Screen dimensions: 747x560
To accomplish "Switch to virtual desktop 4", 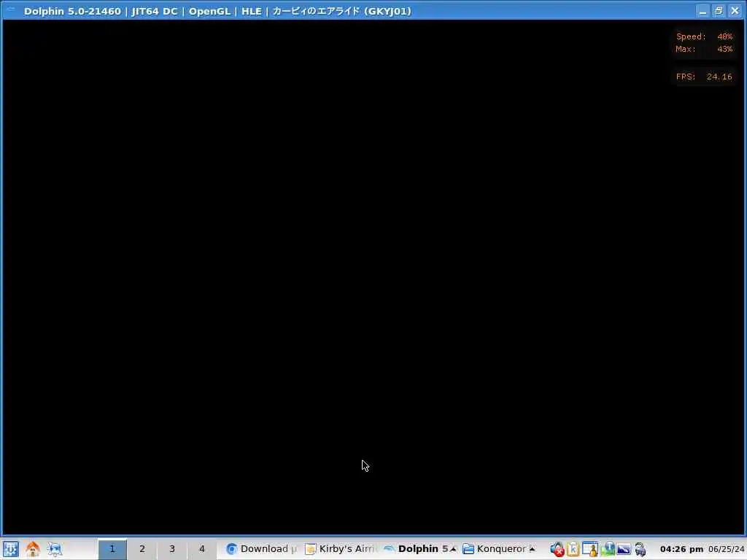I will [201, 549].
